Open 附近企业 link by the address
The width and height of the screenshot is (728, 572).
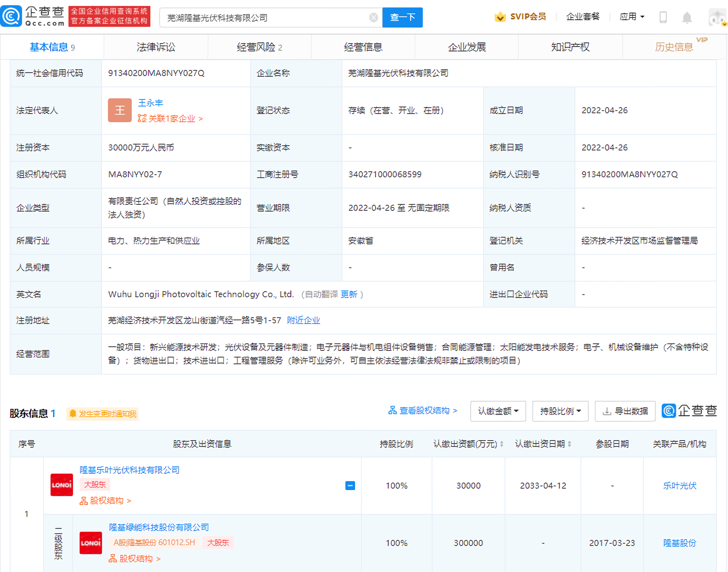coord(303,320)
